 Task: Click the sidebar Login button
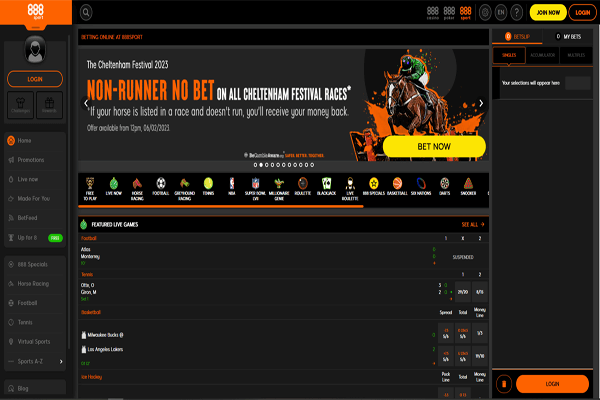35,79
